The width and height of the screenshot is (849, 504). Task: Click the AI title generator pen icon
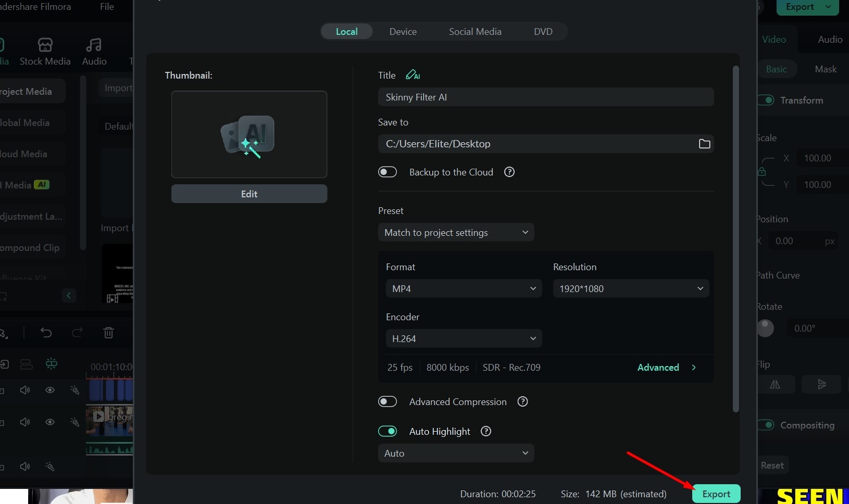(413, 75)
